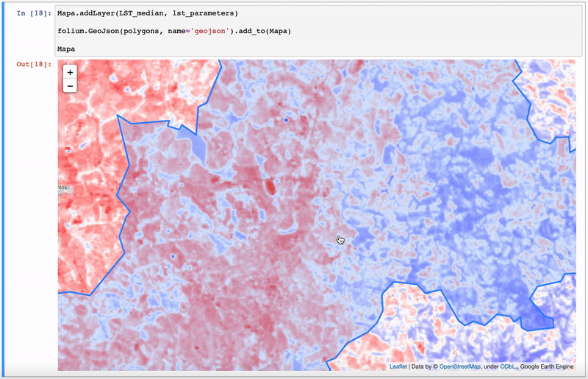
Task: Zoom in with the map plus button
Action: coord(70,72)
